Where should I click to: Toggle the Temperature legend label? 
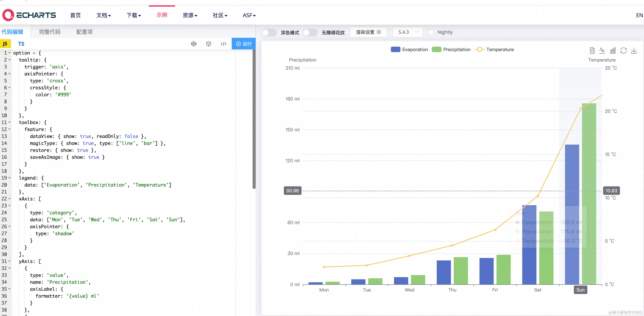coord(500,49)
